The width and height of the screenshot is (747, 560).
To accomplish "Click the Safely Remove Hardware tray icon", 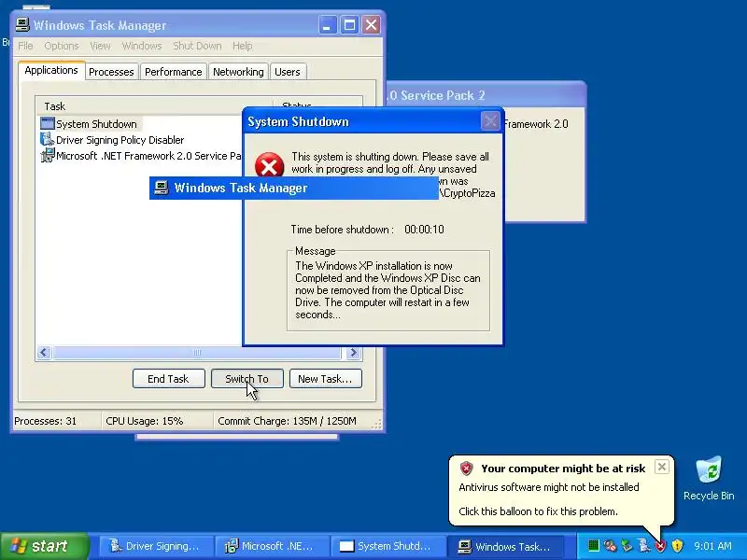I will click(x=627, y=545).
